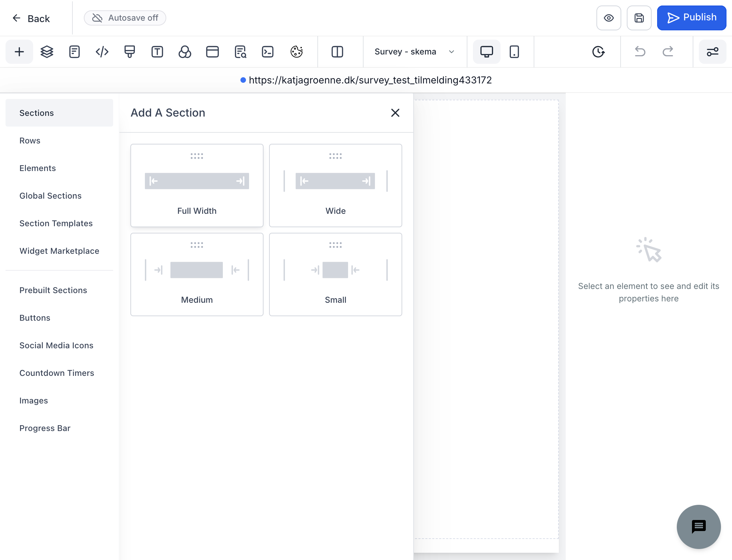Viewport: 732px width, 560px height.
Task: Open the Rows category
Action: coord(59,140)
